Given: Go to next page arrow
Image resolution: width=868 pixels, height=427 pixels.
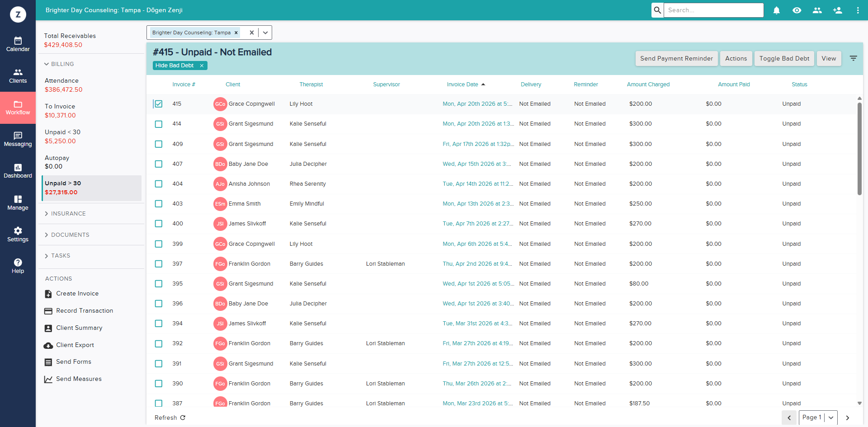Looking at the screenshot, I should (848, 418).
